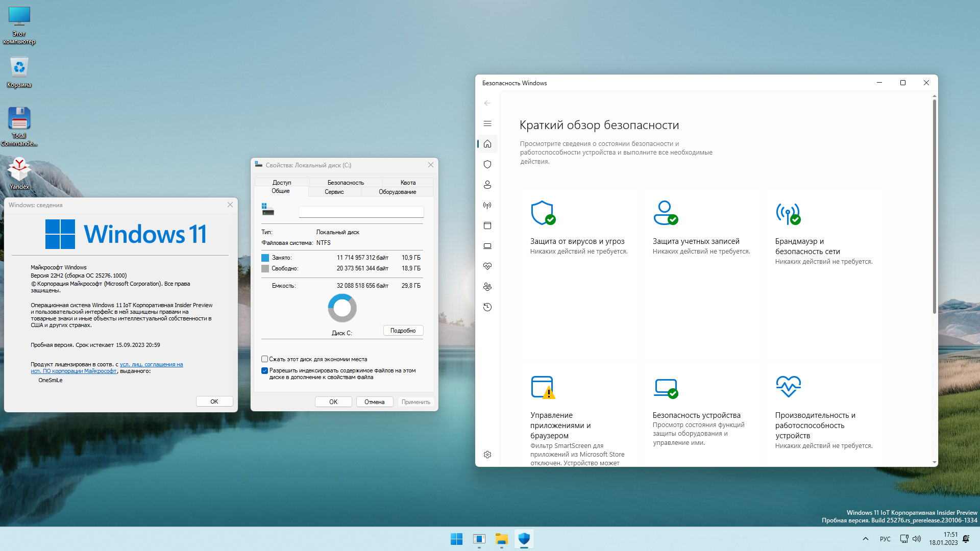
Task: Click the disk usage donut chart
Action: (x=342, y=308)
